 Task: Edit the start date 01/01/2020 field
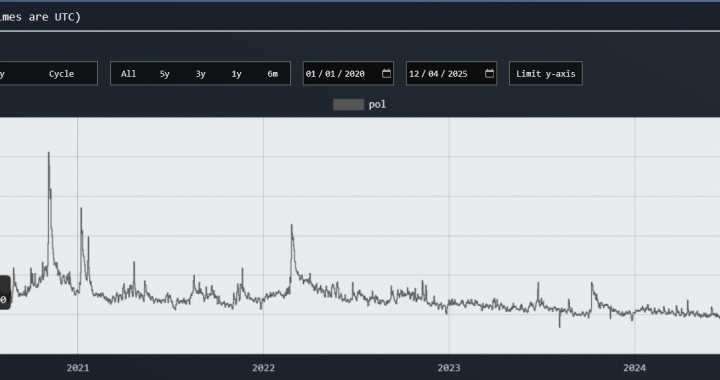348,73
